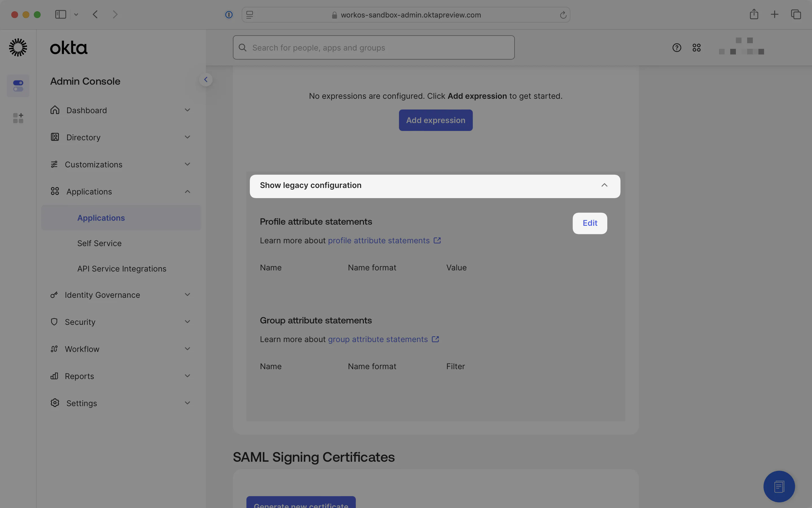Open the help question mark icon
The width and height of the screenshot is (812, 508).
(677, 48)
